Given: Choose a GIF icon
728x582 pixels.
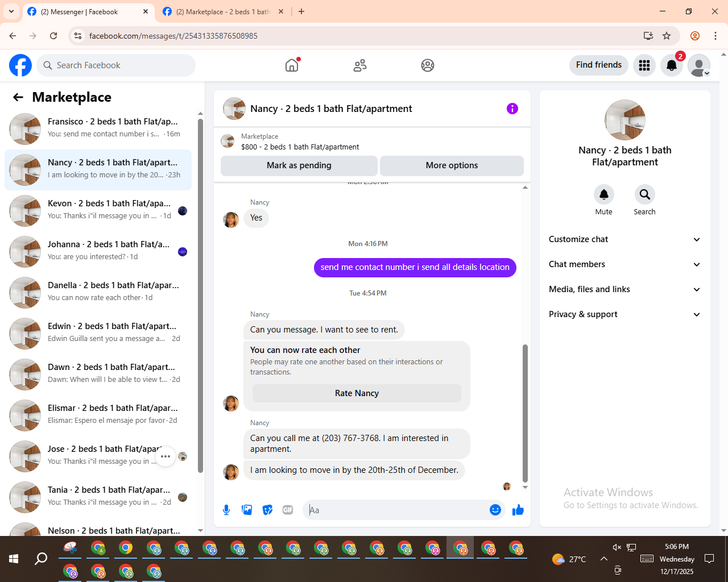Looking at the screenshot, I should pyautogui.click(x=288, y=510).
